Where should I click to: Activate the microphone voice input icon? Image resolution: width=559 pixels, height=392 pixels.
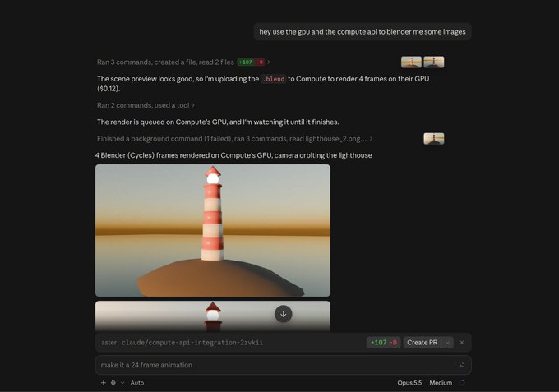point(113,382)
